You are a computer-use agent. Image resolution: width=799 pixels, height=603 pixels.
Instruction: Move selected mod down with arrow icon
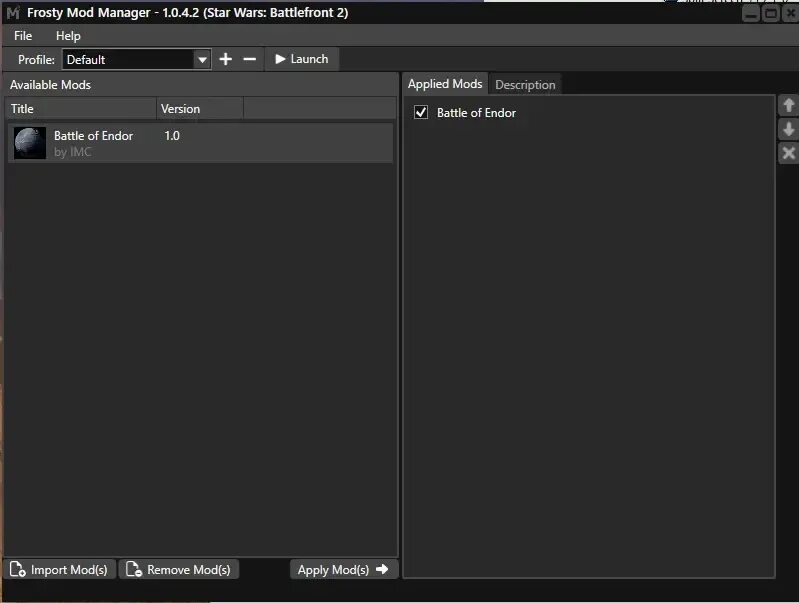pyautogui.click(x=788, y=129)
